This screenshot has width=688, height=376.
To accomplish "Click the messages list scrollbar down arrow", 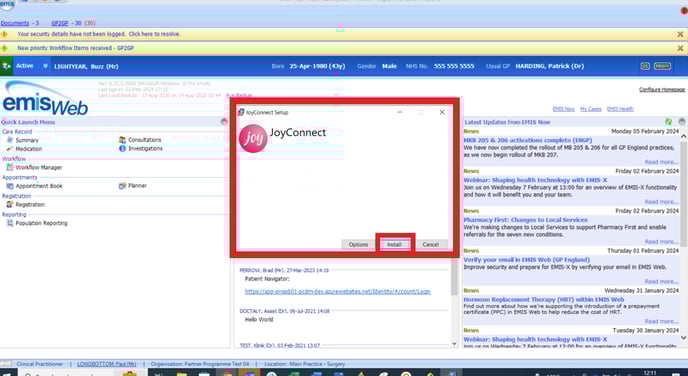I will [454, 344].
